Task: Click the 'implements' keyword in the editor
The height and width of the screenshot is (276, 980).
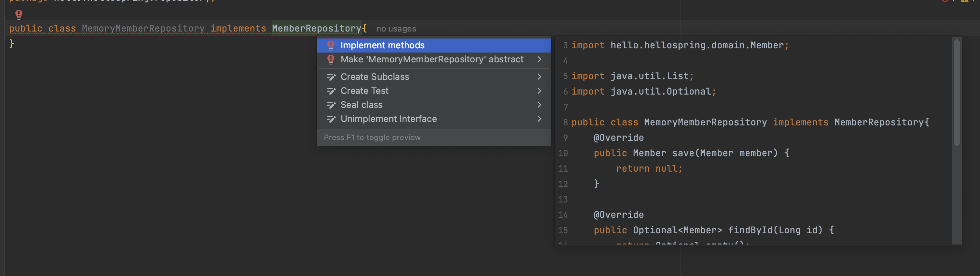Action: (238, 29)
